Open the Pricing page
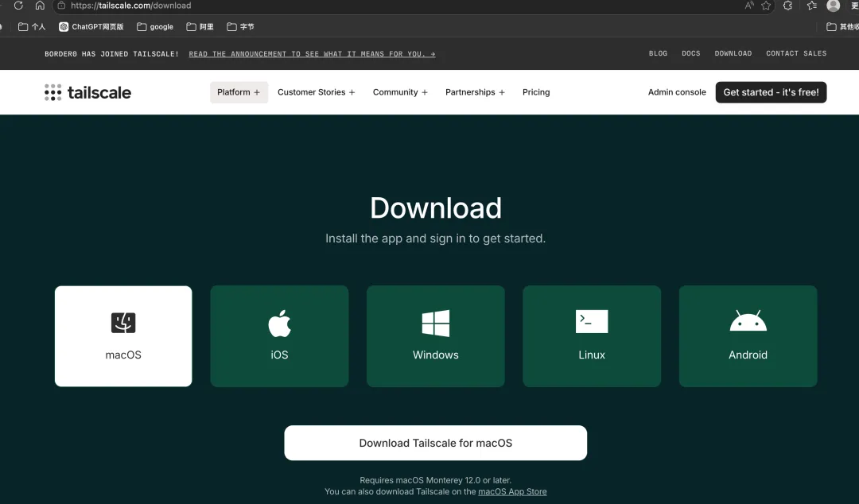Image resolution: width=859 pixels, height=504 pixels. (536, 92)
